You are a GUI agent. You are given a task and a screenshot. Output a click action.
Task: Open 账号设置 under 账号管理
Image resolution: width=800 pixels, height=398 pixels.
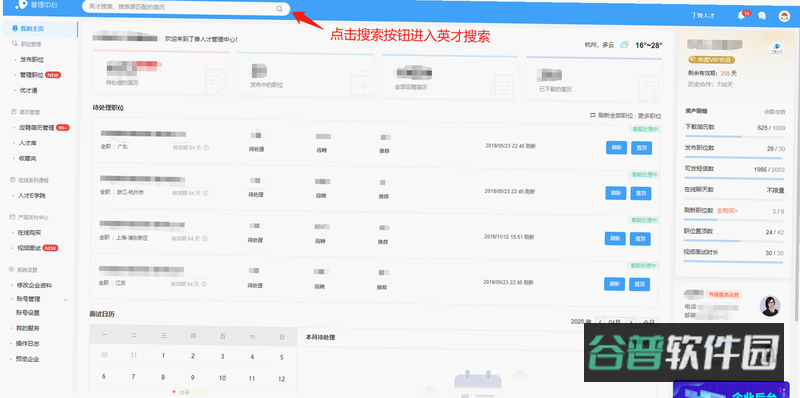pos(28,313)
